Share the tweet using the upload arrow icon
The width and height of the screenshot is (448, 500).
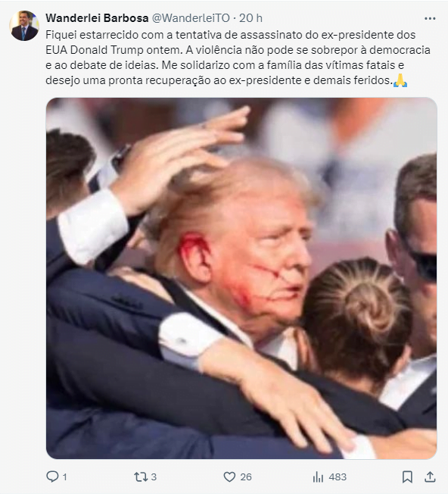(x=430, y=477)
